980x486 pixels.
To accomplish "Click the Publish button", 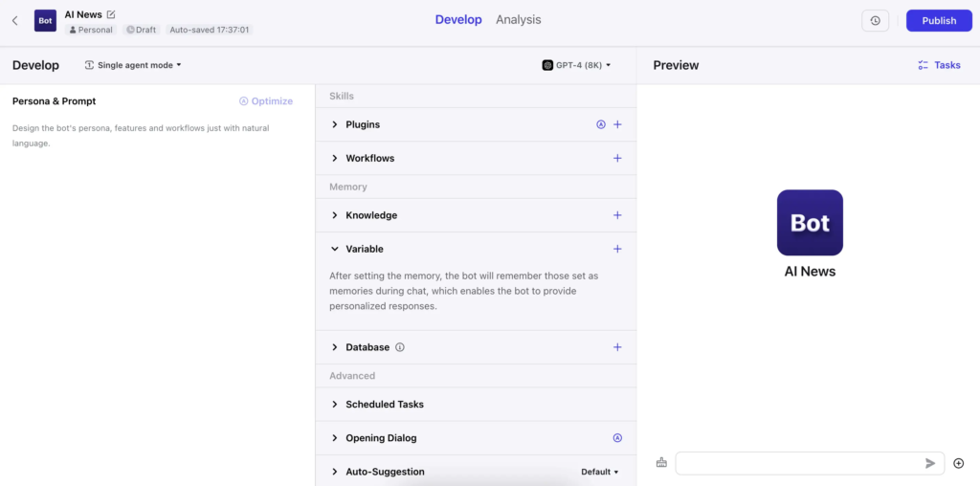I will pyautogui.click(x=939, y=21).
